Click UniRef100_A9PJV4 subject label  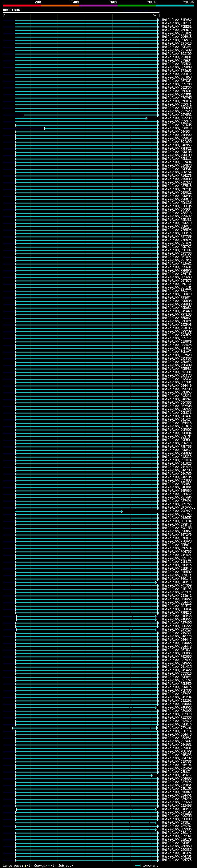pos(176,47)
